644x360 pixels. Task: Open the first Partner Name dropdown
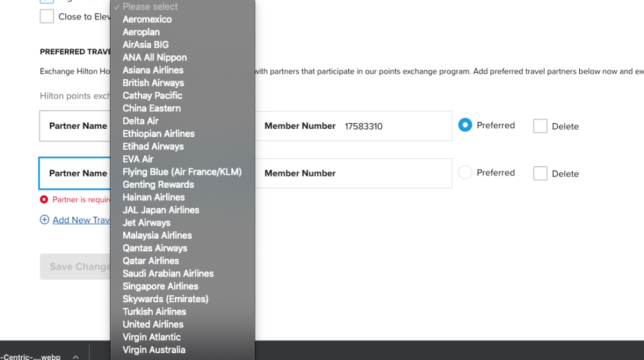pyautogui.click(x=75, y=126)
